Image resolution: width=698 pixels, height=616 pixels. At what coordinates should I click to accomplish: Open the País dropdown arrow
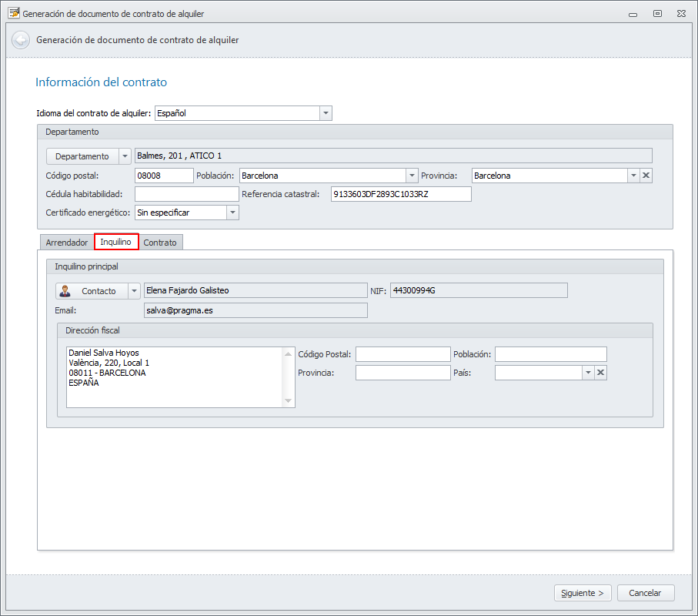click(588, 373)
